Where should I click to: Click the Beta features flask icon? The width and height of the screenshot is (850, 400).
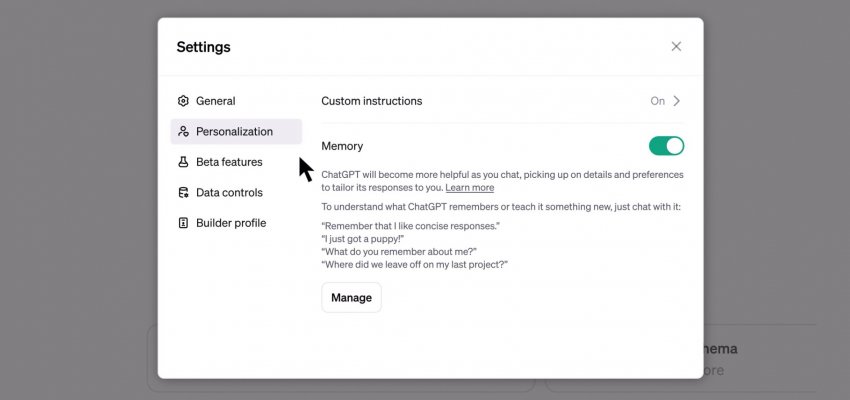pyautogui.click(x=183, y=162)
